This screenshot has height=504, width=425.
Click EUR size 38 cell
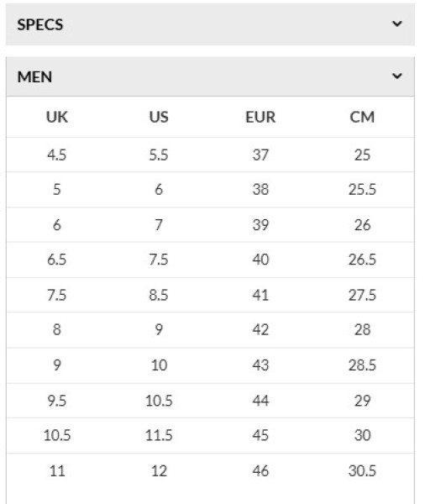tap(260, 189)
